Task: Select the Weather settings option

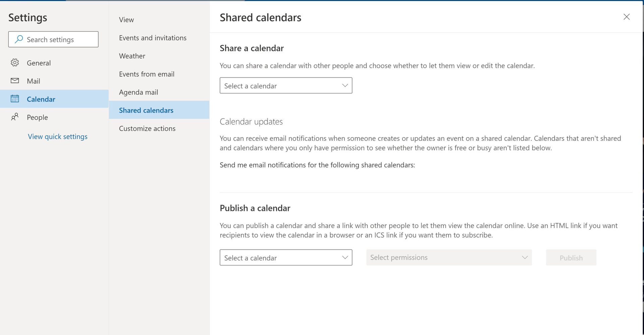Action: point(132,56)
